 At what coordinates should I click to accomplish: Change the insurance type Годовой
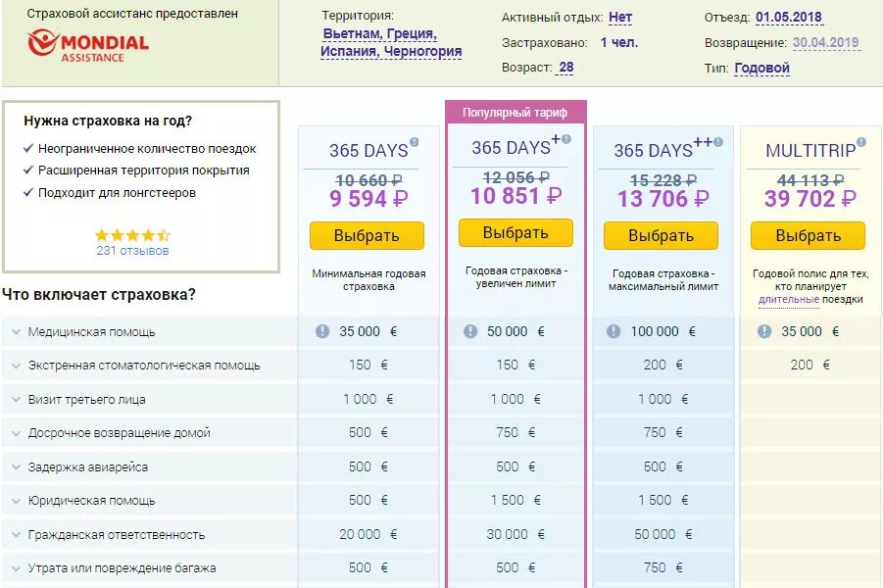(x=761, y=68)
